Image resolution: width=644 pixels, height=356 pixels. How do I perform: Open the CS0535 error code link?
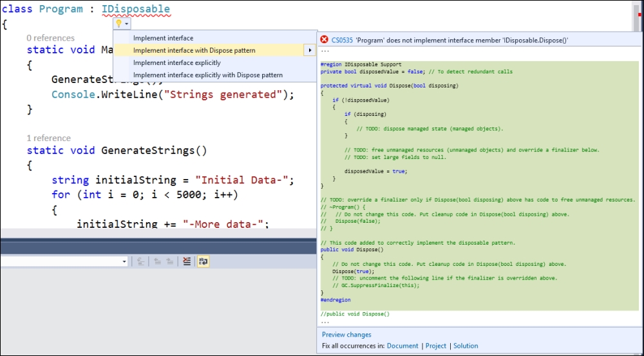[342, 41]
